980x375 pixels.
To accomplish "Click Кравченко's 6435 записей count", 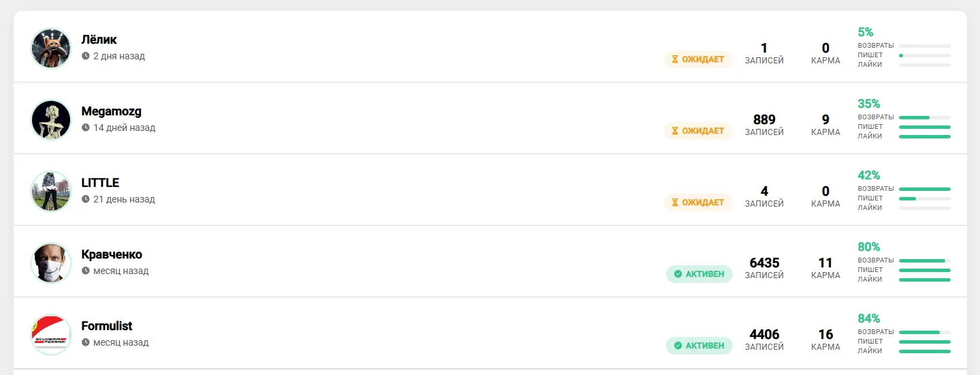I will [764, 263].
